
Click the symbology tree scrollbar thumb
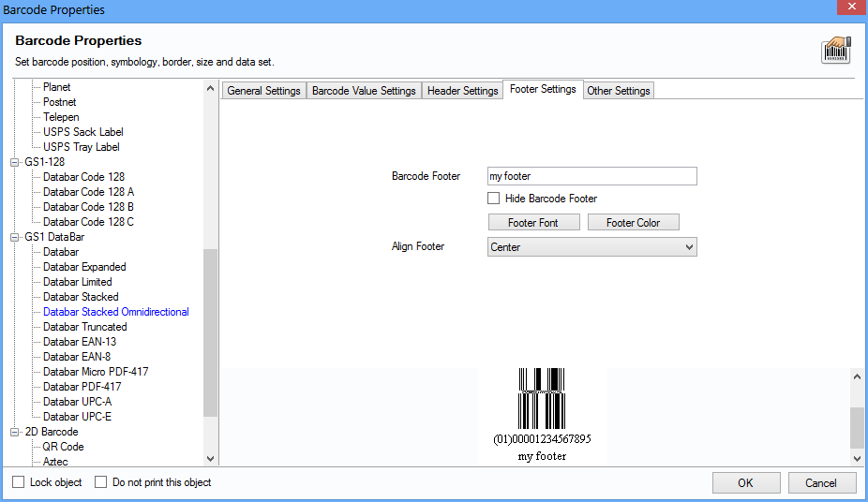210,332
